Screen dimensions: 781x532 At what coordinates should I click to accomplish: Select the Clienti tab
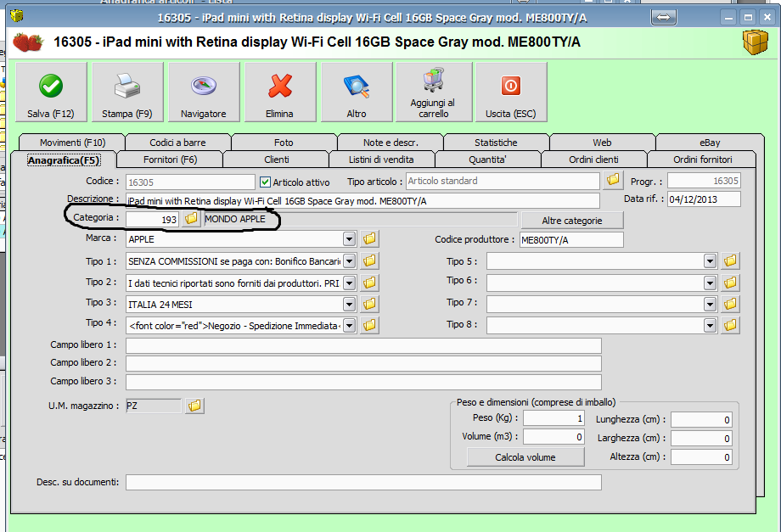(277, 160)
